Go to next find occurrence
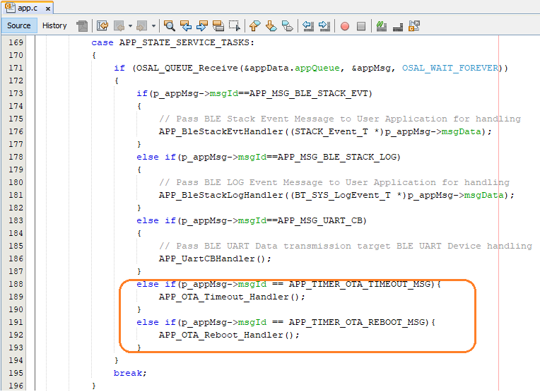Viewport: 540px width, 392px height. (202, 26)
